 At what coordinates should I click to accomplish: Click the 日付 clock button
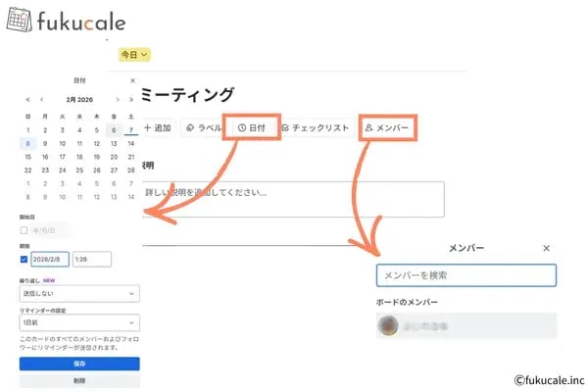point(252,127)
